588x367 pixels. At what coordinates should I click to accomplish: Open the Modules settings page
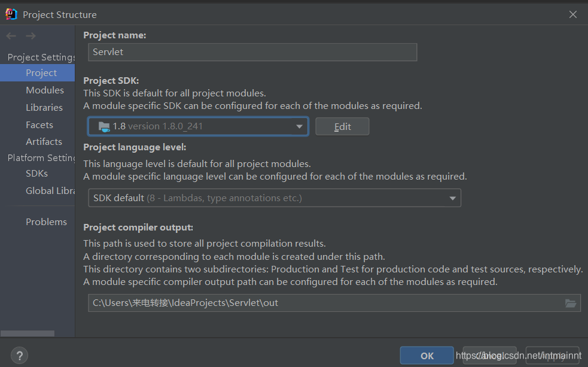(45, 90)
